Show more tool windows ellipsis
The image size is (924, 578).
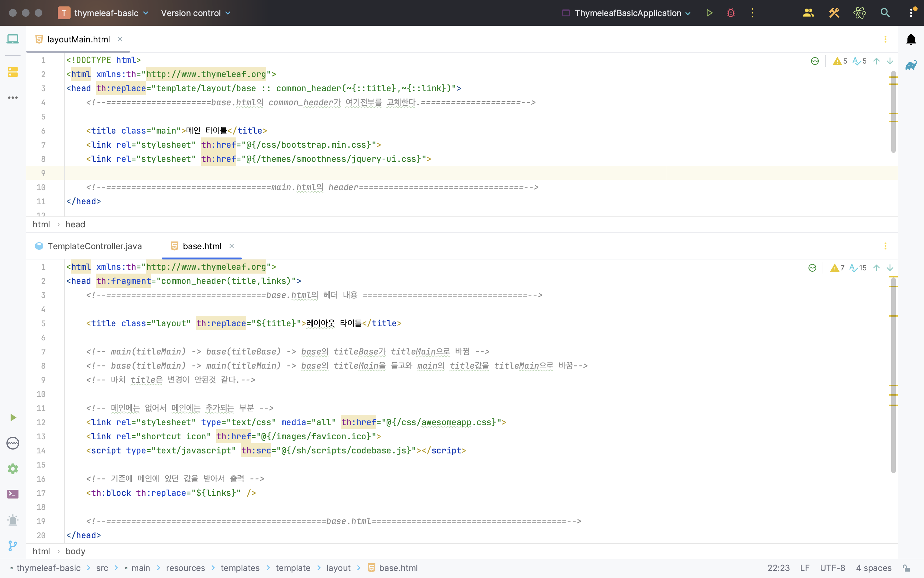pos(13,98)
